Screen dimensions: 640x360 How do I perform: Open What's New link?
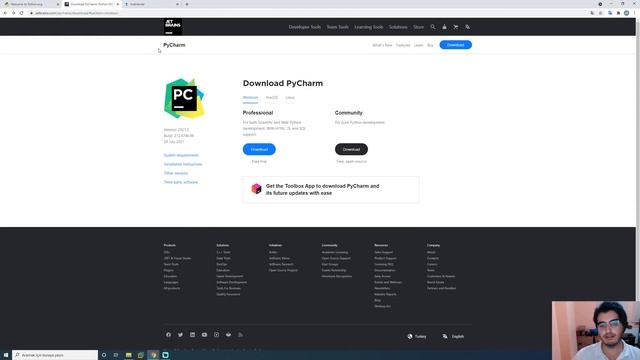point(382,45)
